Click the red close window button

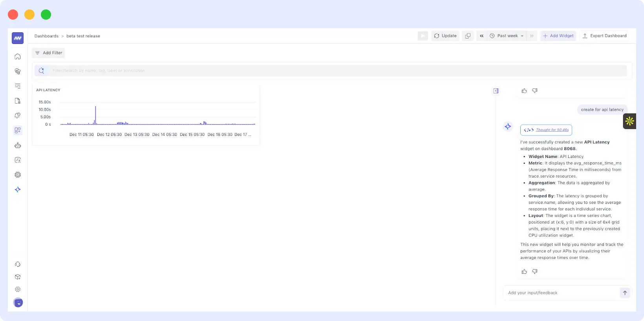pos(13,15)
